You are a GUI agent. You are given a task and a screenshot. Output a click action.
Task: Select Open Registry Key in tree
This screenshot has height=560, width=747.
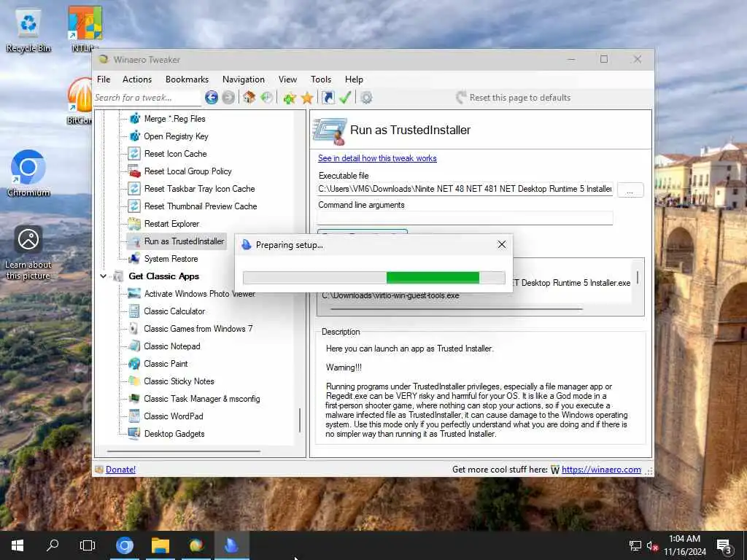click(x=177, y=136)
